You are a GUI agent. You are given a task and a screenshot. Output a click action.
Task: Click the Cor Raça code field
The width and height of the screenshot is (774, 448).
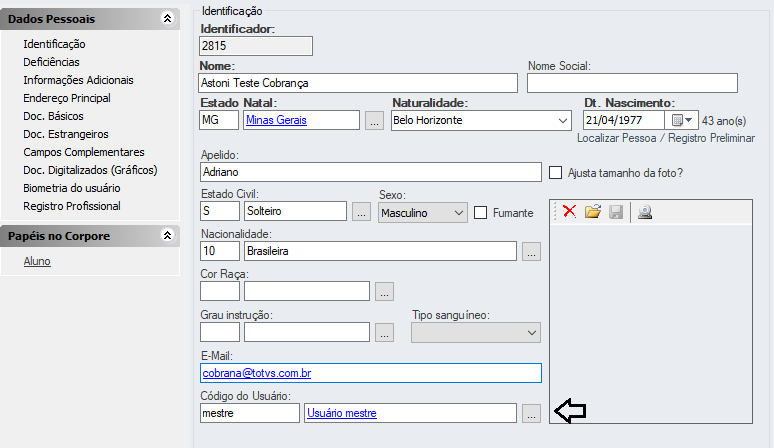220,291
